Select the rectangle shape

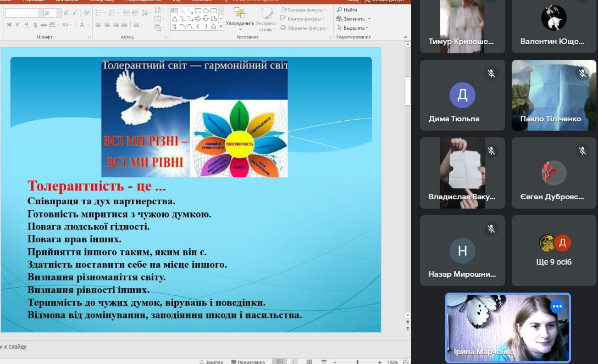[x=198, y=10]
